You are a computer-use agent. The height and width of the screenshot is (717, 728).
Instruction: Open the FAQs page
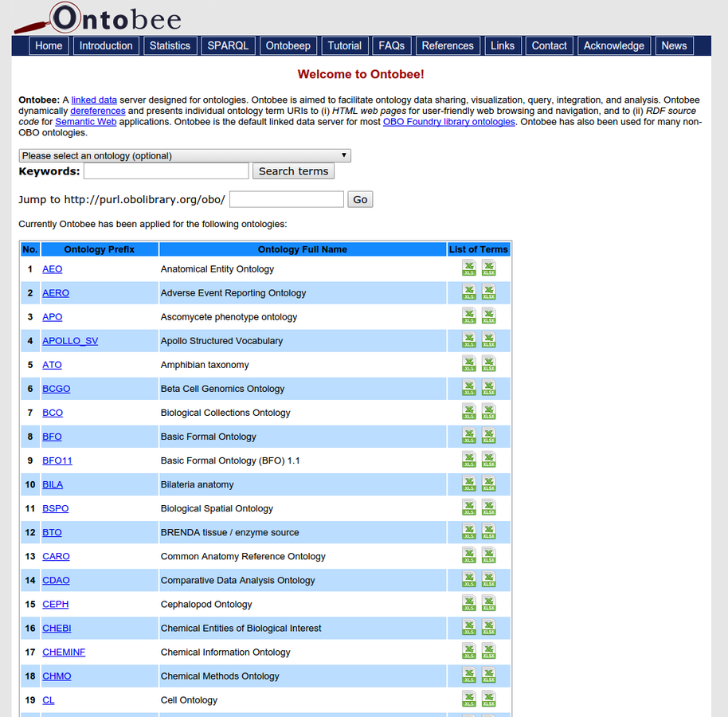391,46
